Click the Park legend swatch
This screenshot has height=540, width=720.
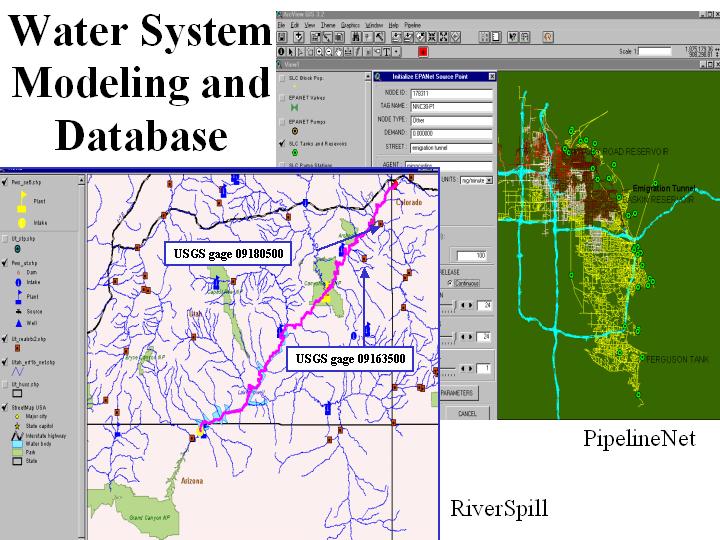[17, 452]
